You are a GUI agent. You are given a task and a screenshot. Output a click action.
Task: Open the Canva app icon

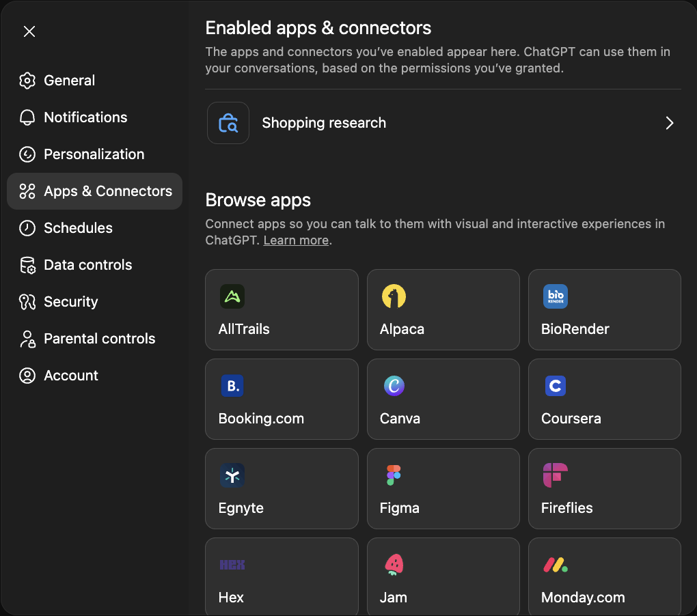(394, 386)
